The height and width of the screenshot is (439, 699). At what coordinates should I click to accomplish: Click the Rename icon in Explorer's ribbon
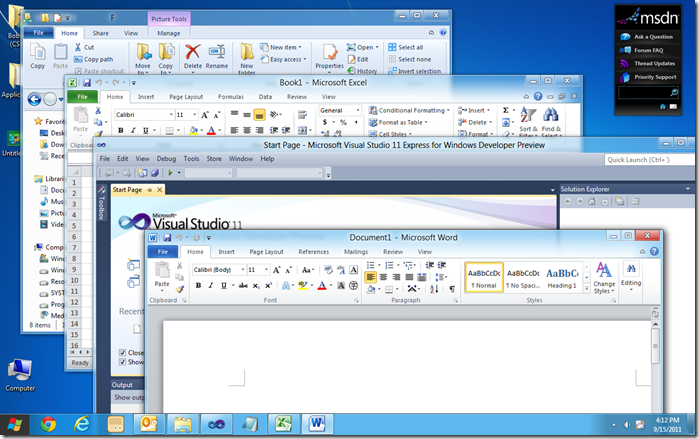217,55
